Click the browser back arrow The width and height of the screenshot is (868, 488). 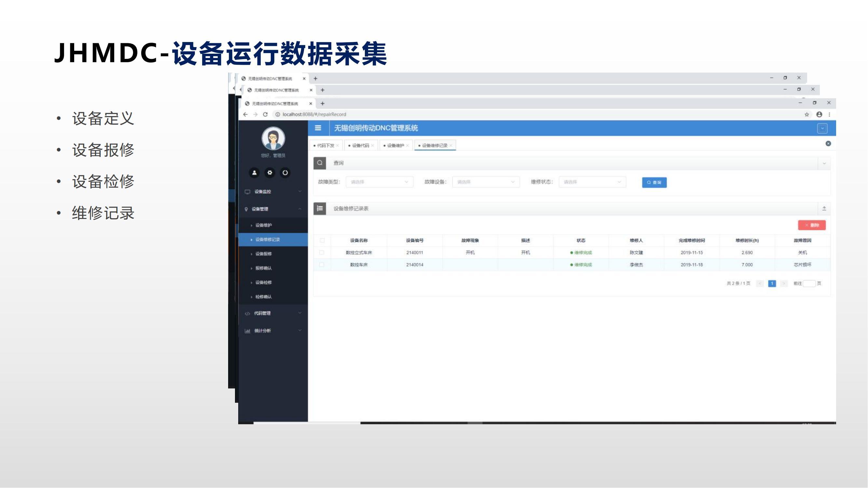[245, 115]
